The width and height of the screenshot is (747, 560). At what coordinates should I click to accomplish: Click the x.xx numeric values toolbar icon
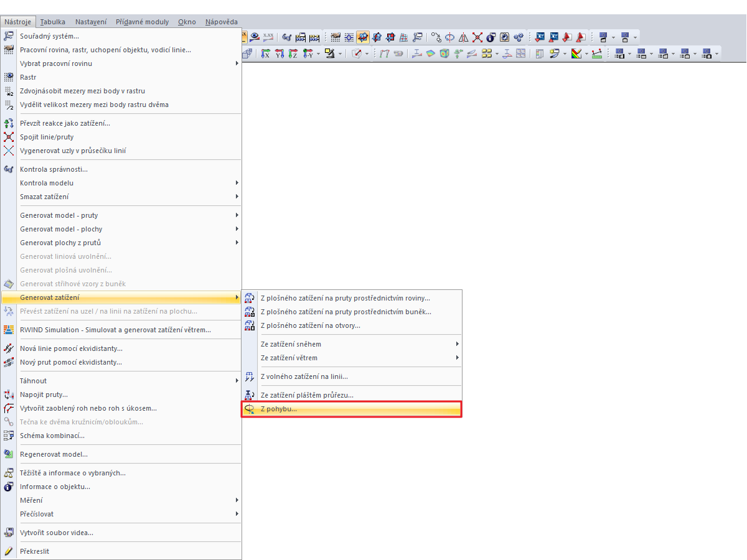point(268,37)
